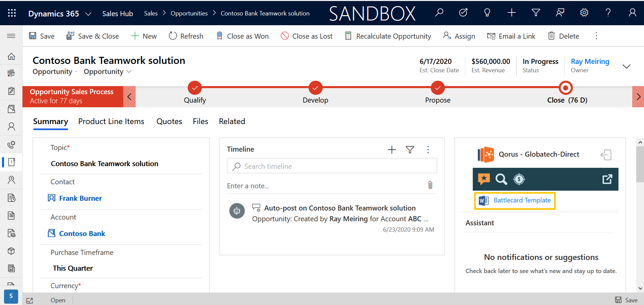Click the search magnifier in the top bar

tap(439, 13)
